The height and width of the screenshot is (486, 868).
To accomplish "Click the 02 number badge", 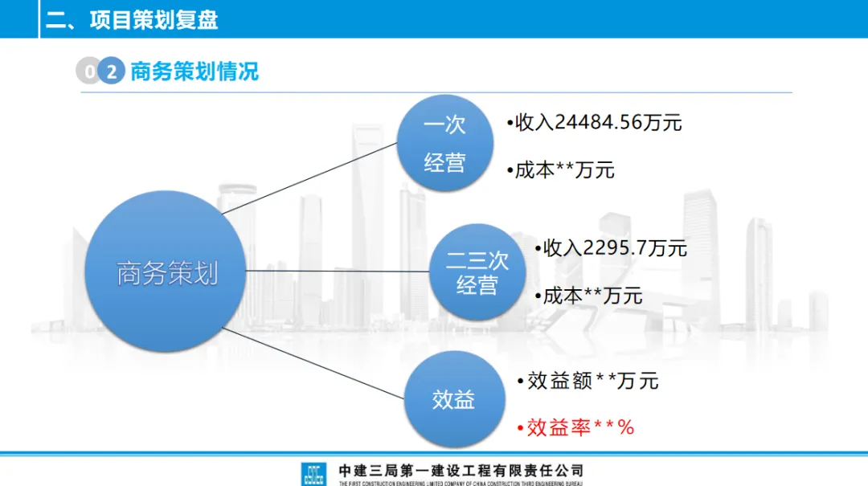I will [100, 71].
